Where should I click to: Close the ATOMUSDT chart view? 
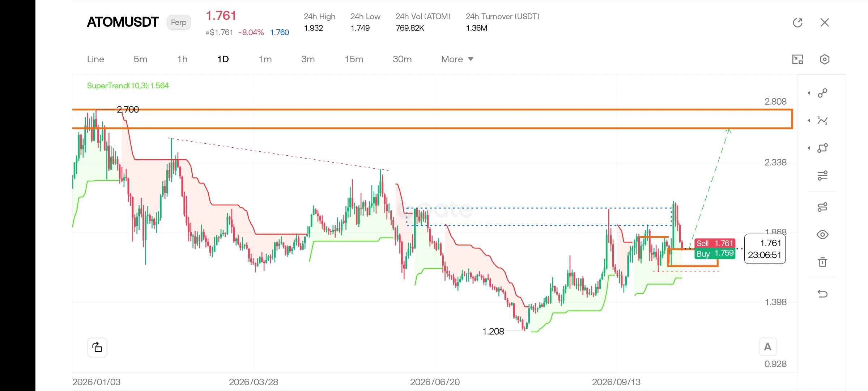point(825,22)
